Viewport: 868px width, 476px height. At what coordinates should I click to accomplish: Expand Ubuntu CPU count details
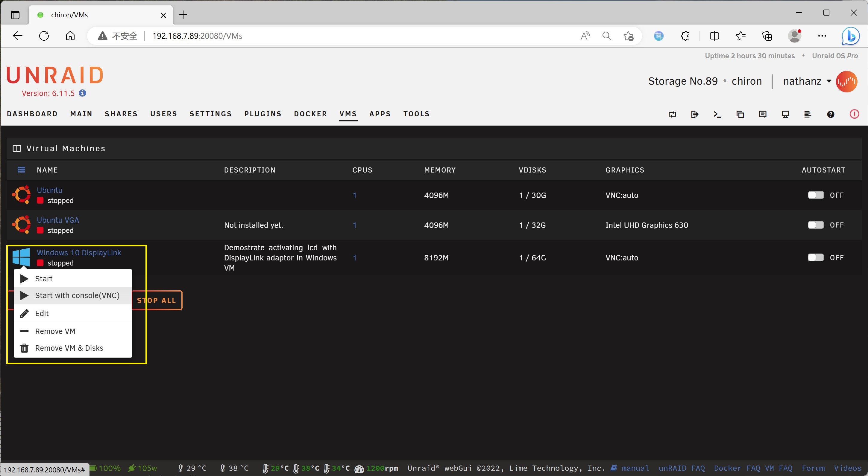click(x=354, y=195)
